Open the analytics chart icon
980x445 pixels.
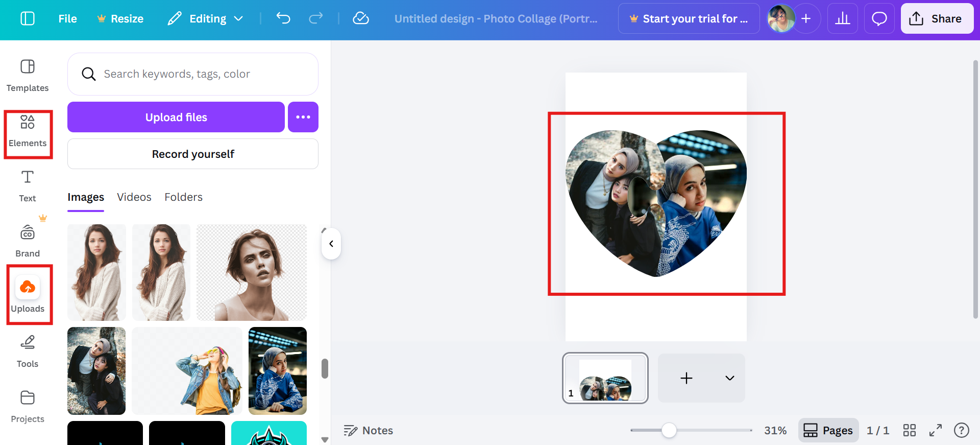843,19
